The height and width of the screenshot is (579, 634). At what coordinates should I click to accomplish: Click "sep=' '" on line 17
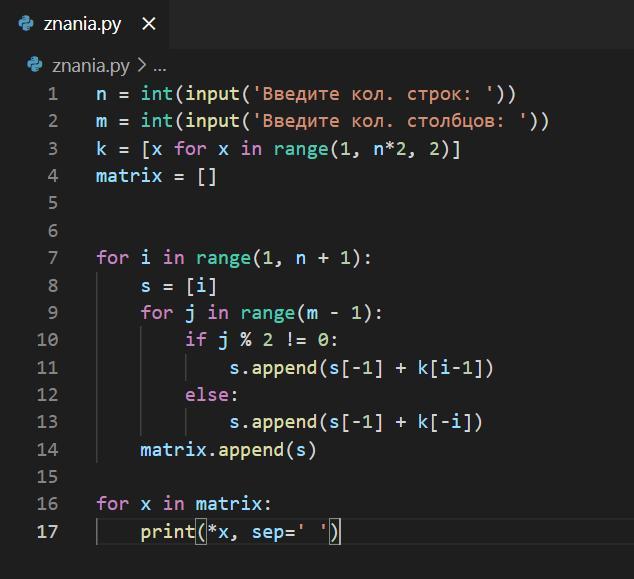[x=290, y=532]
